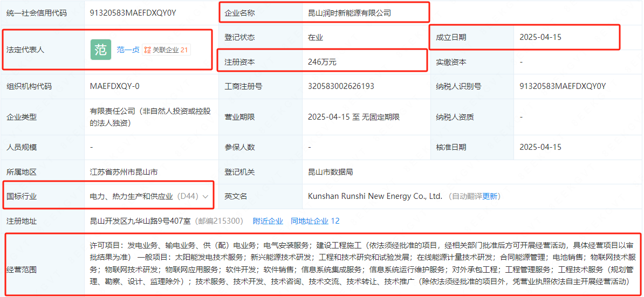This screenshot has height=297, width=644.
Task: Click the unified social credit code value
Action: 133,12
